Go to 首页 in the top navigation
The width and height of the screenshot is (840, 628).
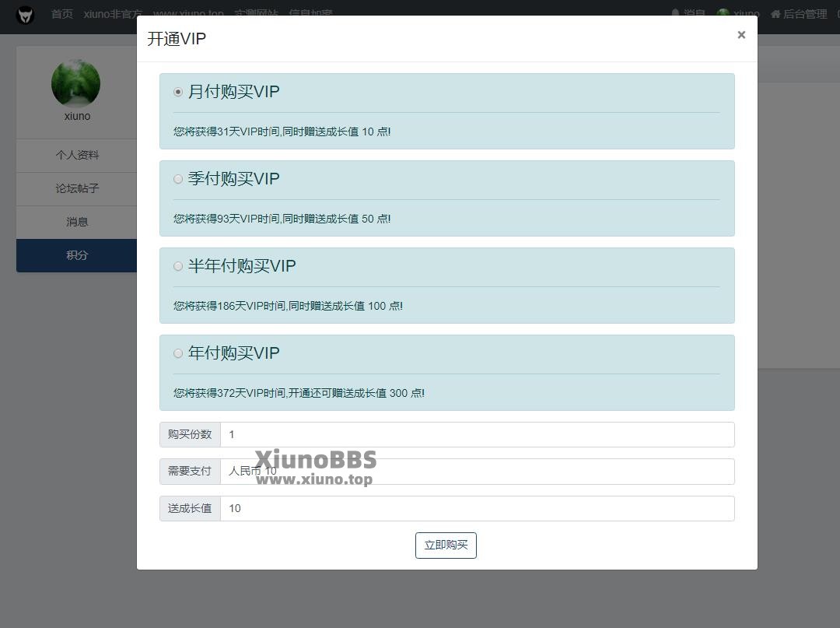[62, 14]
